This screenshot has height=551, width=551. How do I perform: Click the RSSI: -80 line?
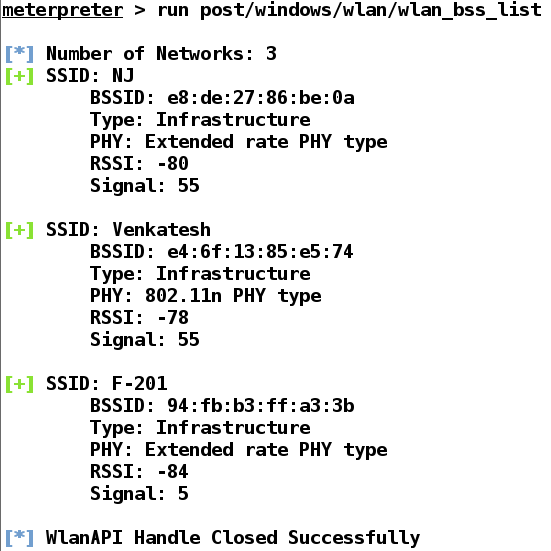tap(139, 164)
